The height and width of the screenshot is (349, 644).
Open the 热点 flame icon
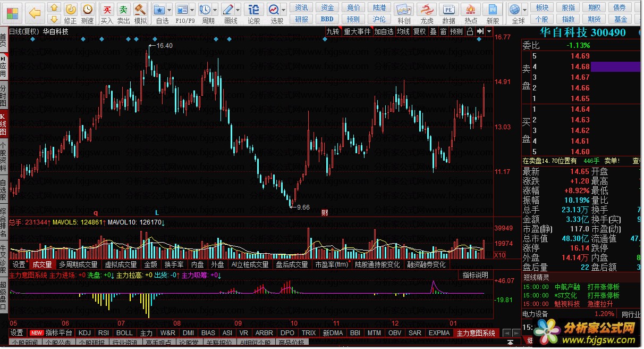point(471,9)
